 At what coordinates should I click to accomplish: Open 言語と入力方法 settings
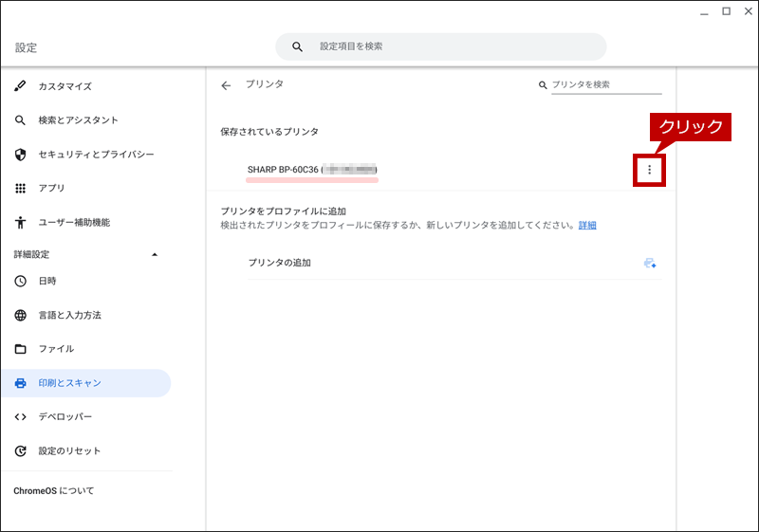tap(69, 316)
